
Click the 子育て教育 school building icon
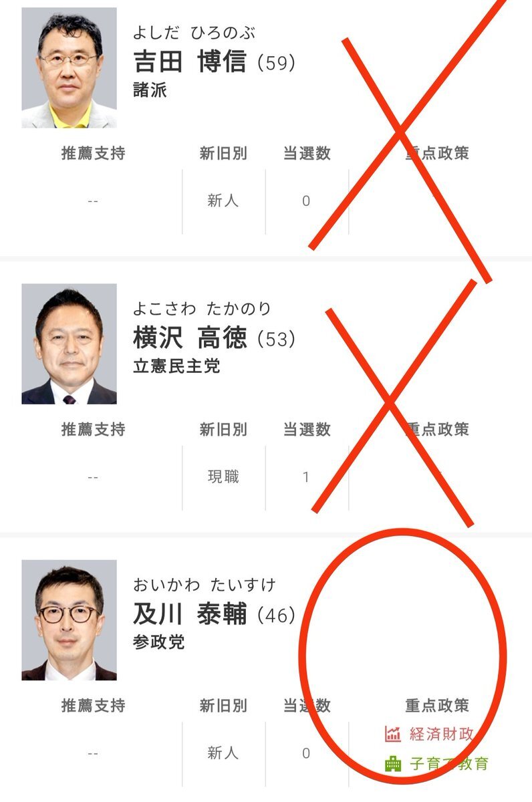(393, 763)
